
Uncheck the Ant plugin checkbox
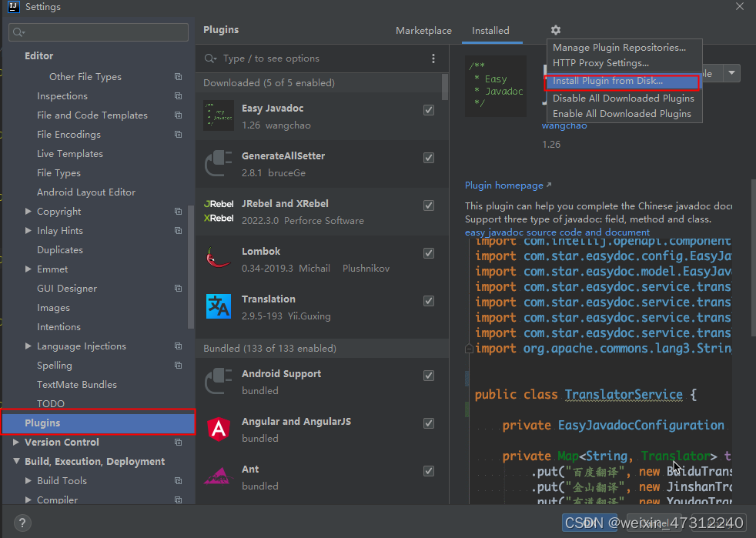click(x=429, y=471)
